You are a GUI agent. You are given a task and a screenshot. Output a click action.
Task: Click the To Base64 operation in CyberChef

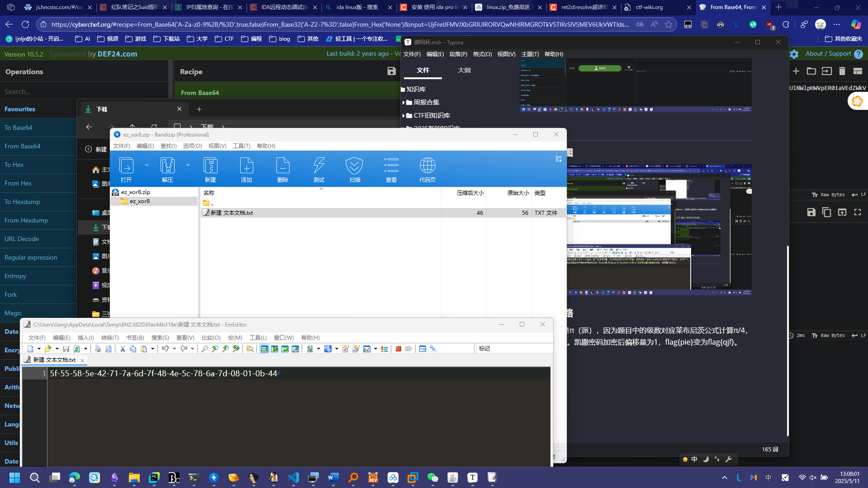(x=38, y=128)
